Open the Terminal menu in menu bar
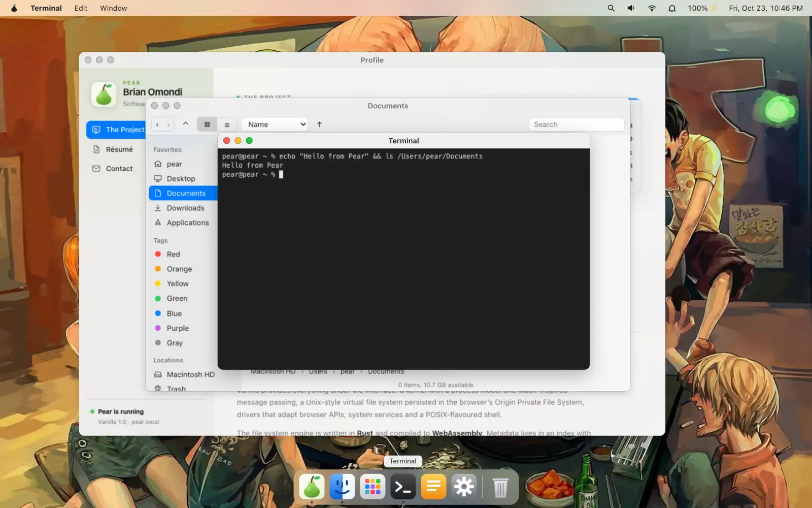This screenshot has height=508, width=812. (46, 8)
